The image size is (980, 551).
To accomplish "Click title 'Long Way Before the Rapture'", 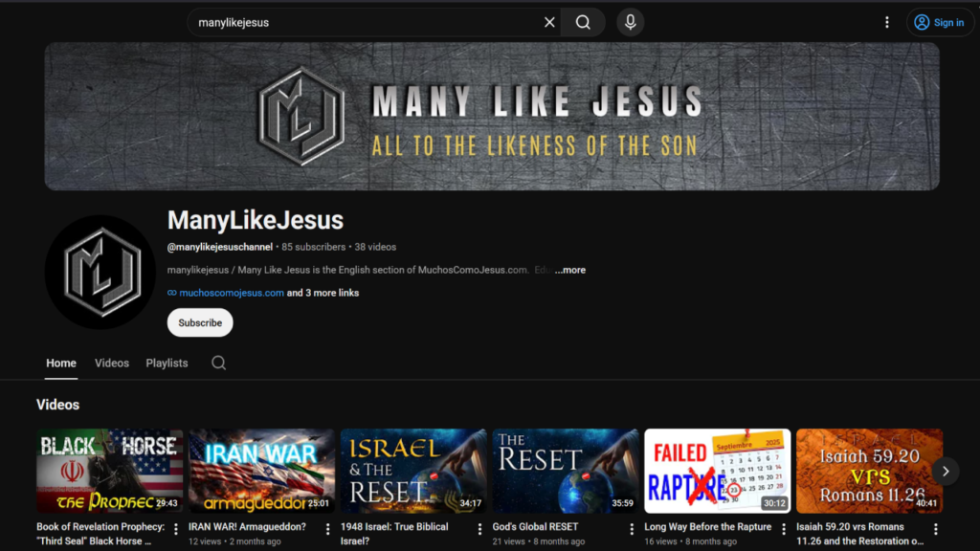I will click(x=707, y=527).
